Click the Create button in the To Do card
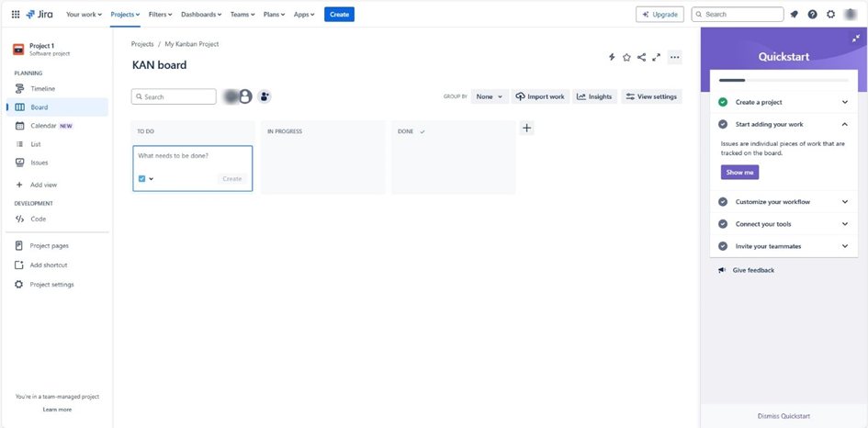 [232, 178]
